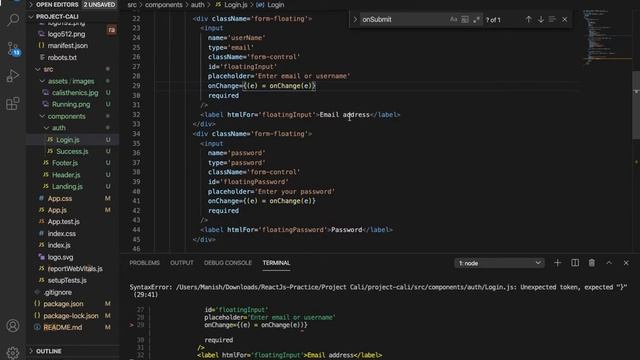Toggle Use Regular Expression in find
The image size is (640, 360).
[x=476, y=20]
